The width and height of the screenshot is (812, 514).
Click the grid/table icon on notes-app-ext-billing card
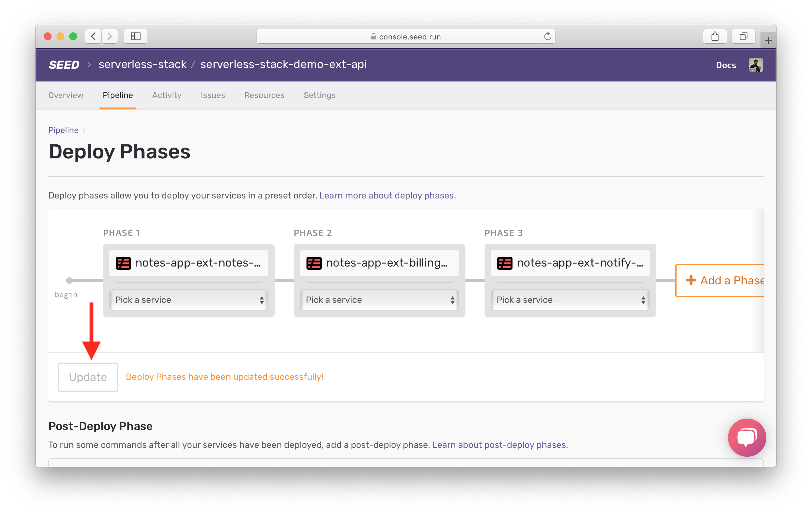(314, 262)
